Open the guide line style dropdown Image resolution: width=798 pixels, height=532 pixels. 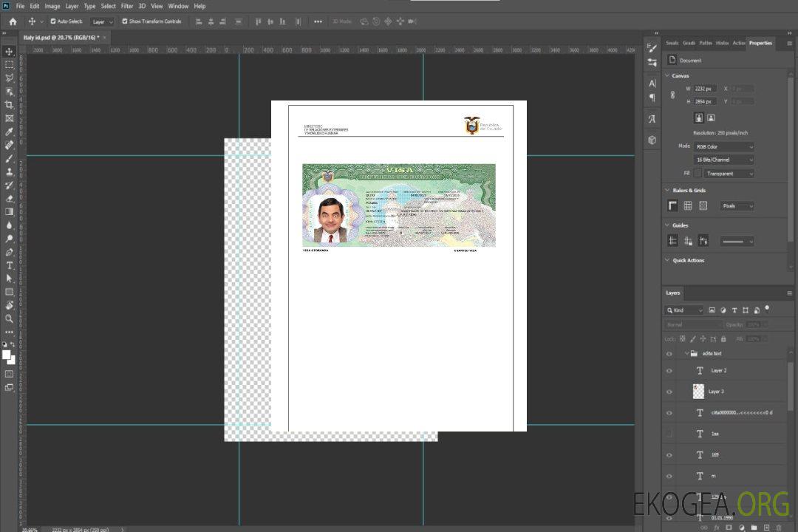737,242
